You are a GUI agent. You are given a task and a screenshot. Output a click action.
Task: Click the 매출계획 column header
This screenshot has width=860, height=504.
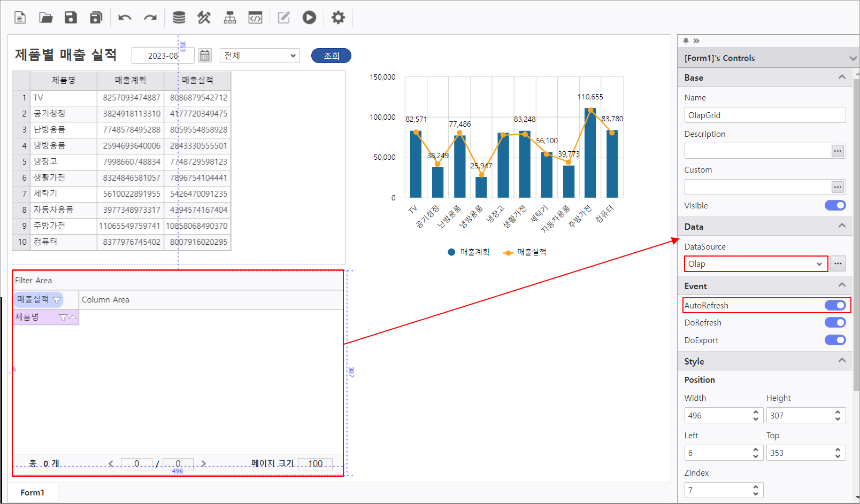click(x=130, y=80)
